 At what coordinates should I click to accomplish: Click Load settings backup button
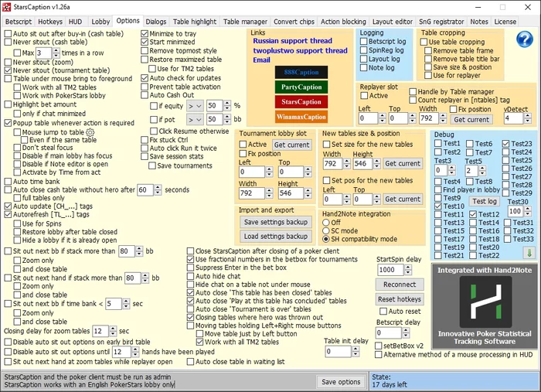[x=276, y=237]
